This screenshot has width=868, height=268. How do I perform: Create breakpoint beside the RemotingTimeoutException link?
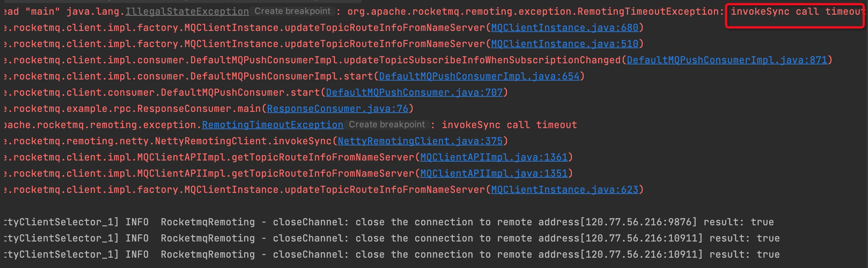point(387,125)
